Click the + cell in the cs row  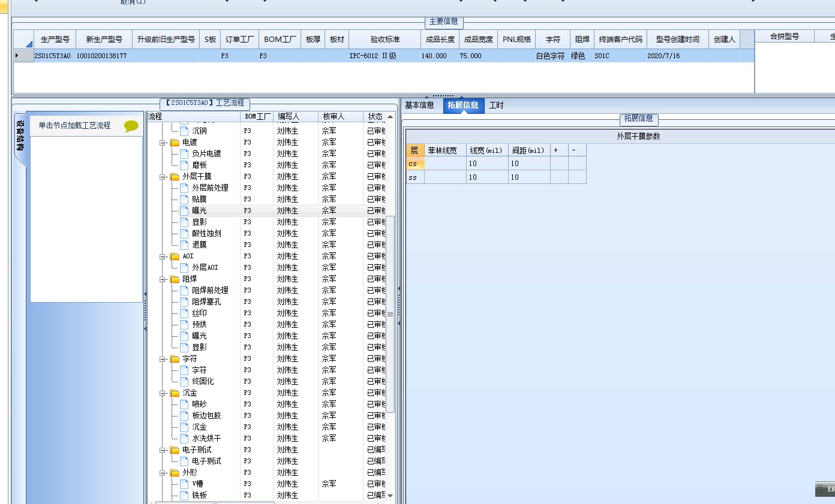click(559, 164)
